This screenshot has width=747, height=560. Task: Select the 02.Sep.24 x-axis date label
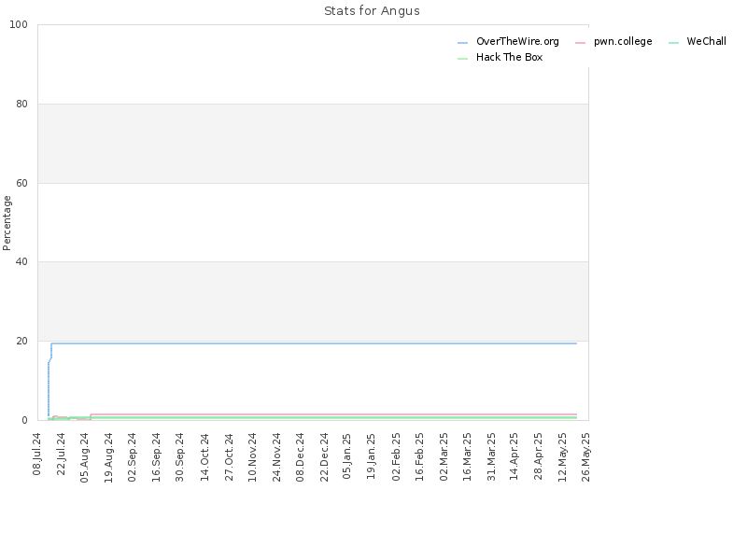[132, 457]
